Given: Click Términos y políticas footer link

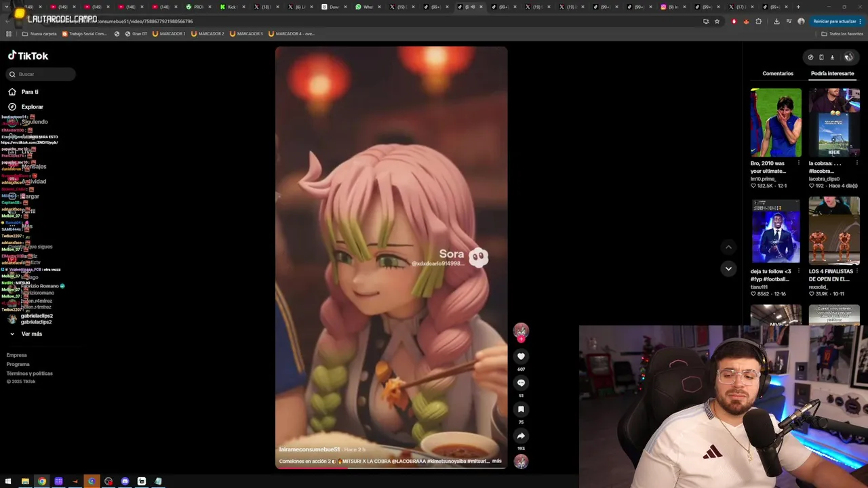Looking at the screenshot, I should click(29, 373).
